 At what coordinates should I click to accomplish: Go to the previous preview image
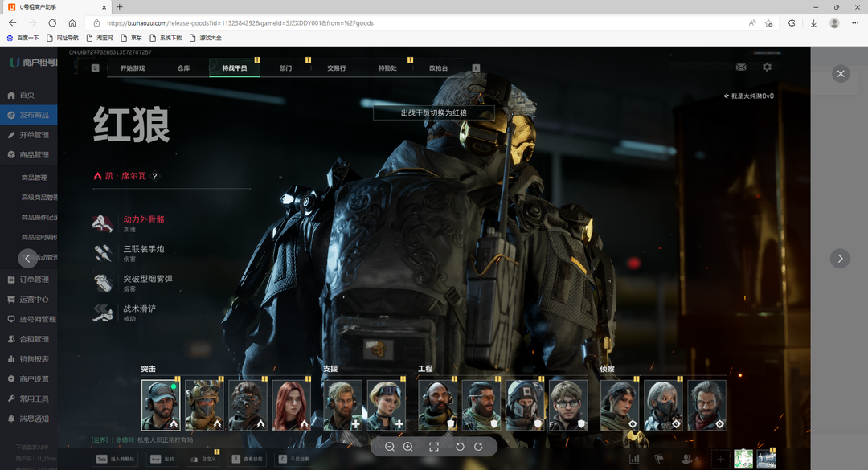pyautogui.click(x=28, y=258)
